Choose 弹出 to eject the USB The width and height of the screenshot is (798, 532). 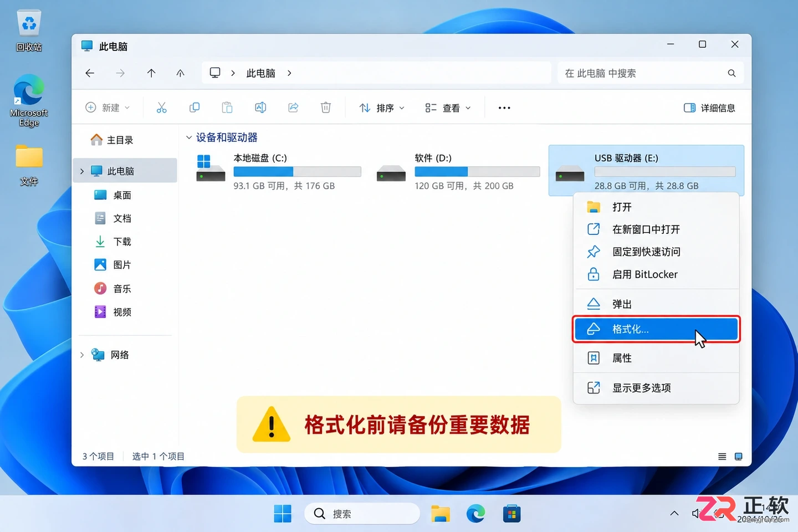(x=656, y=304)
